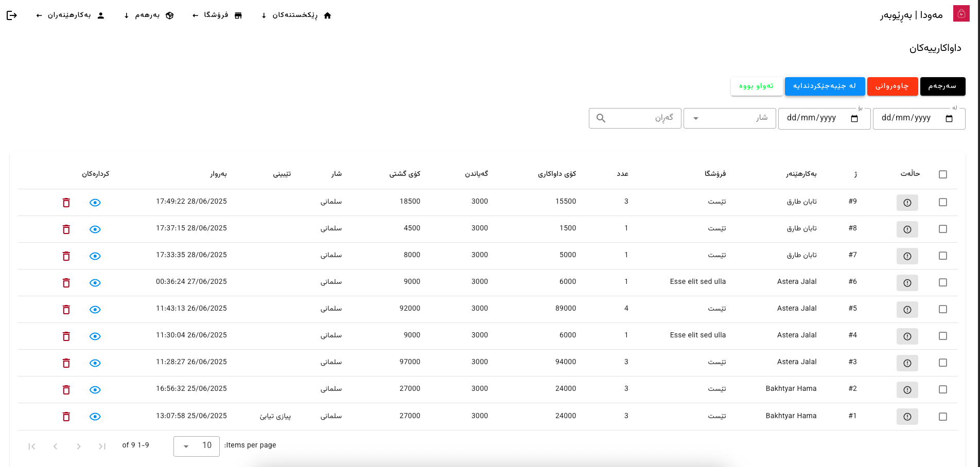
Task: View order #4 details via the eye icon
Action: pos(95,336)
